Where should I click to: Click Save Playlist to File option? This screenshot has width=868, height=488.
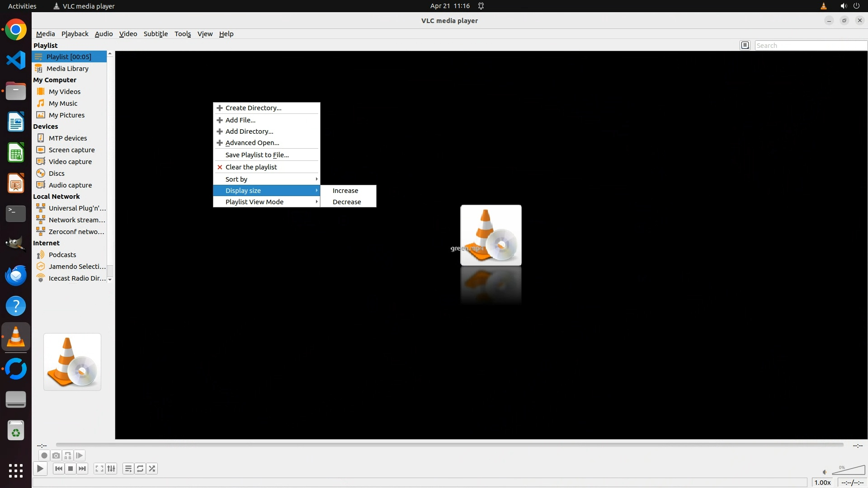[x=257, y=155]
